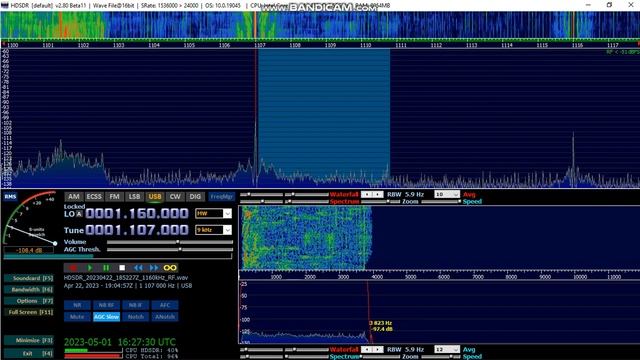Toggle Avg for the audio display
640x360 pixels.
469,349
